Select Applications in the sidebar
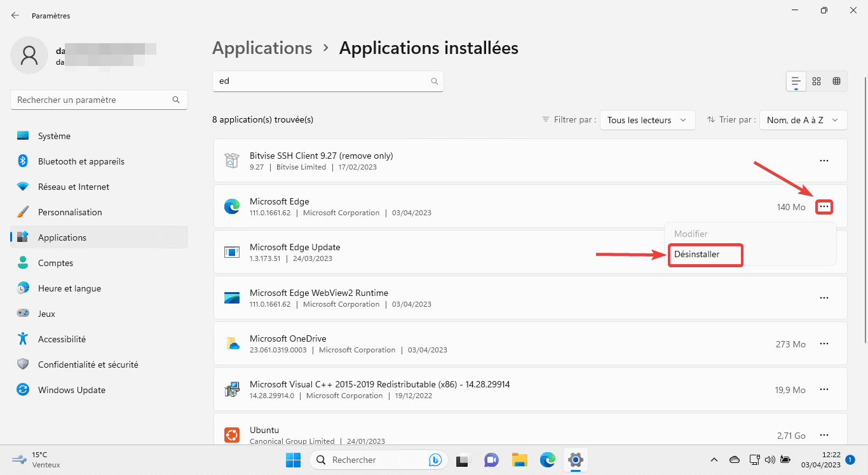This screenshot has height=475, width=868. pyautogui.click(x=99, y=237)
